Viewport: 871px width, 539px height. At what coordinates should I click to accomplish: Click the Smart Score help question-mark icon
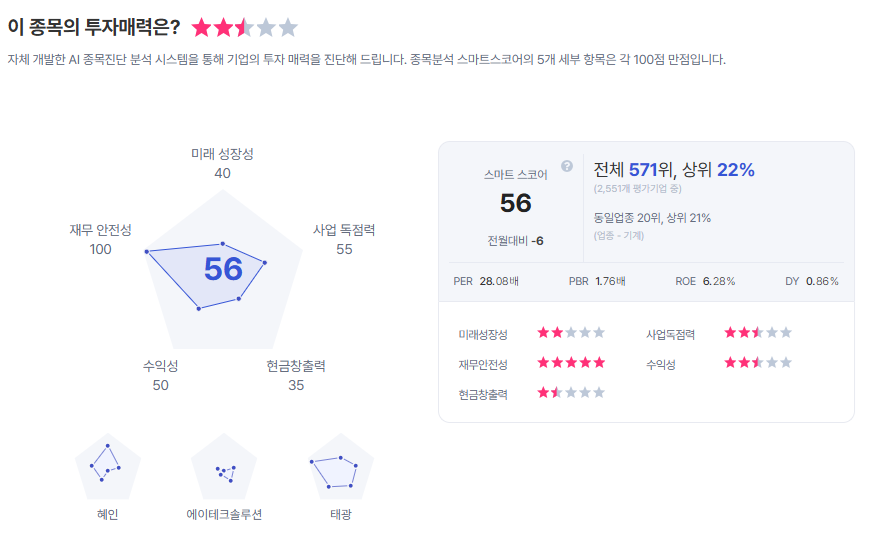coord(567,166)
